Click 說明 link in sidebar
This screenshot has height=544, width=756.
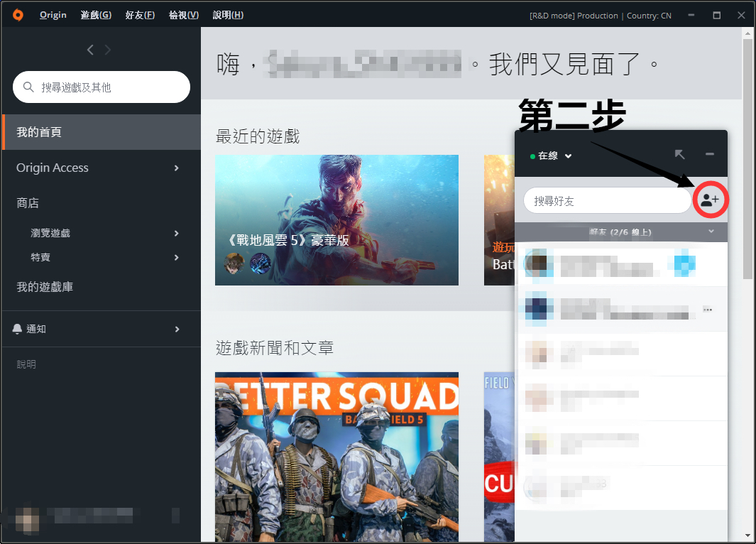click(x=26, y=364)
